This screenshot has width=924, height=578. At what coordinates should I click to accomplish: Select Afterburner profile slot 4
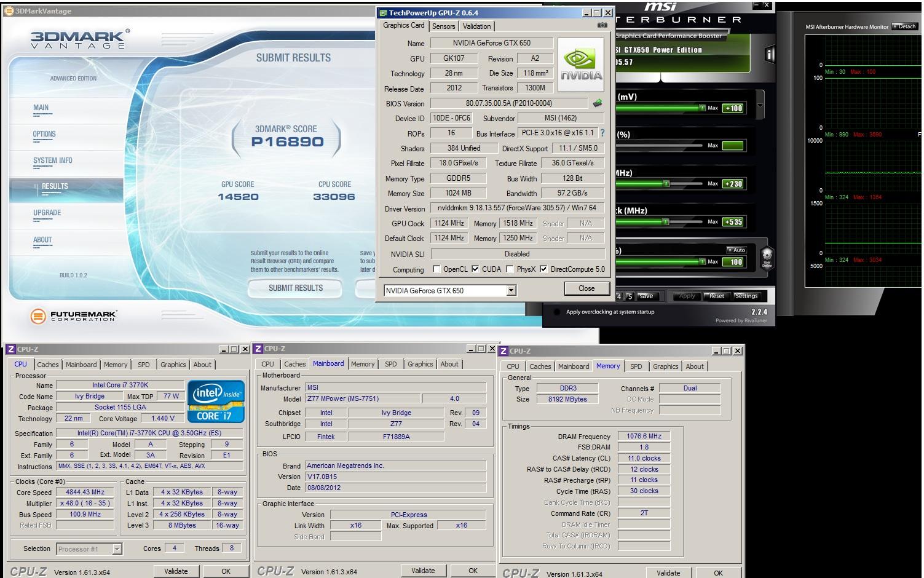click(619, 296)
